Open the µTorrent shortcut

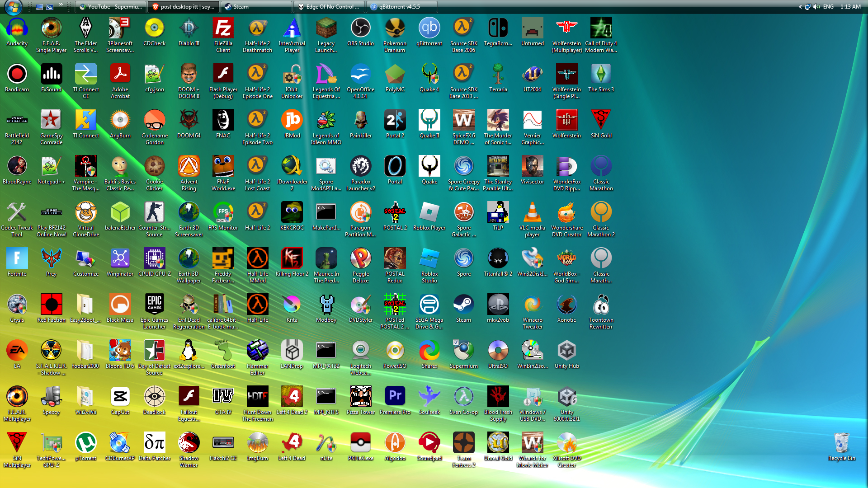pyautogui.click(x=86, y=447)
